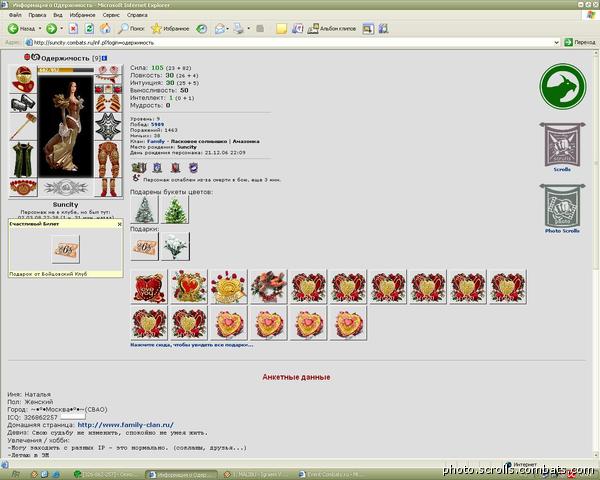This screenshot has width=600, height=480.
Task: Open the Family clan link
Action: (156, 141)
